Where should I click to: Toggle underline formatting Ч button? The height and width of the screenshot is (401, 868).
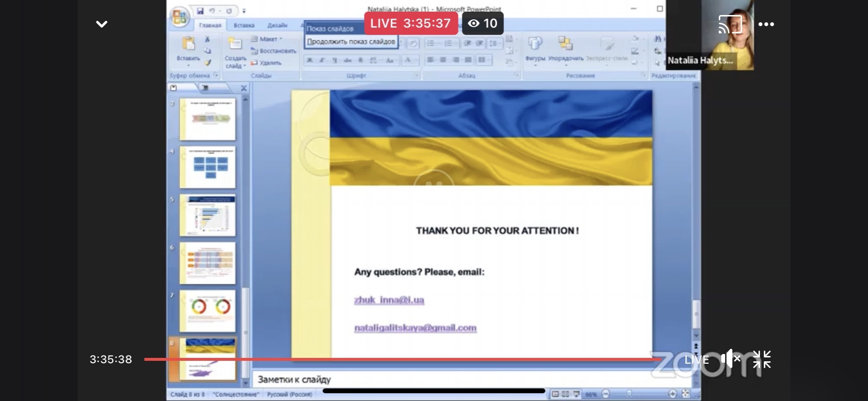tap(334, 60)
